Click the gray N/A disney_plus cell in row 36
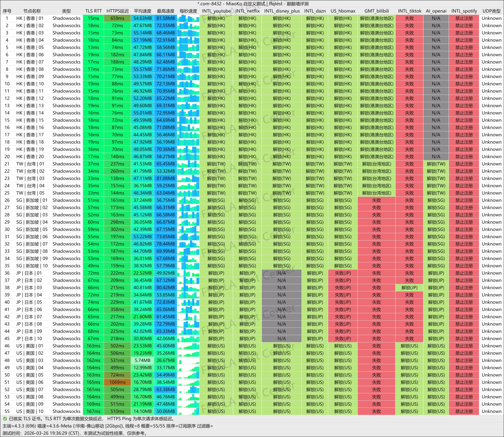Viewport: 504px width, 437px height. coord(282,273)
